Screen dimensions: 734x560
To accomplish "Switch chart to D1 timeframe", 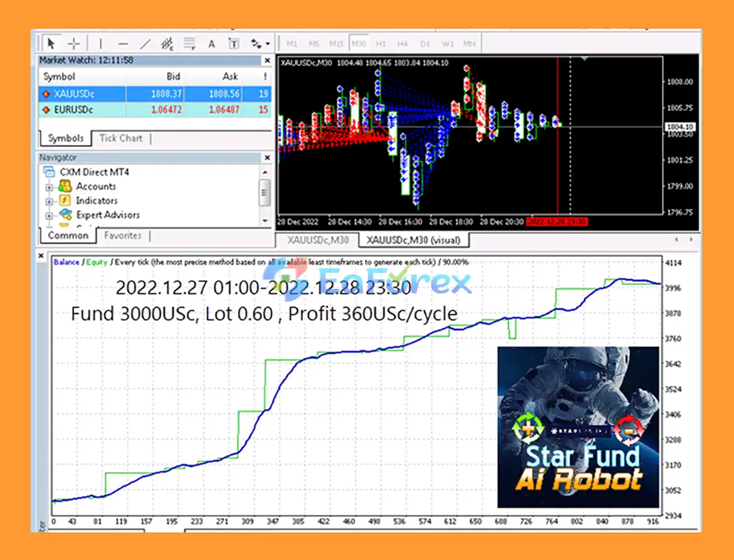I will coord(425,44).
